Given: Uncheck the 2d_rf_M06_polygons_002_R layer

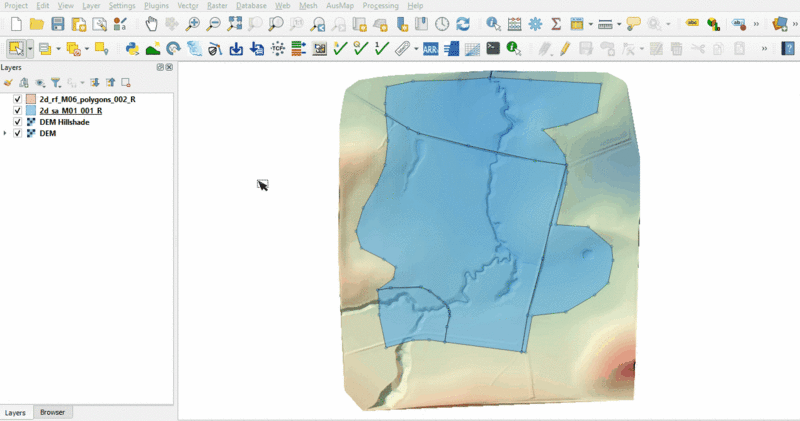Looking at the screenshot, I should pos(18,100).
